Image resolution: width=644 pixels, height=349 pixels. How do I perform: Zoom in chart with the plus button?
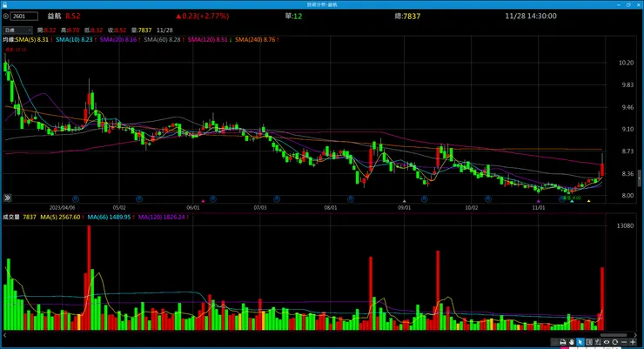(633, 342)
